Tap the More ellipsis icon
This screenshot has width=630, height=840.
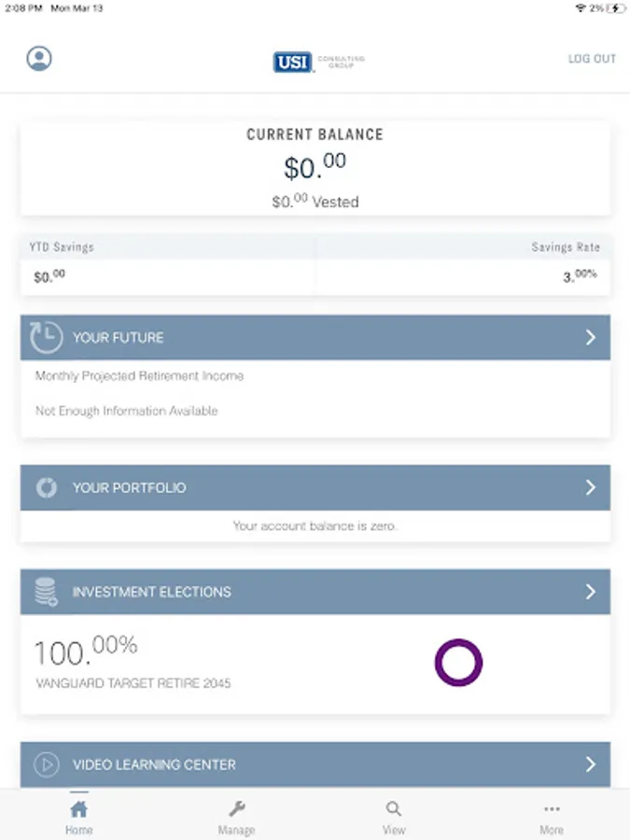[x=552, y=809]
